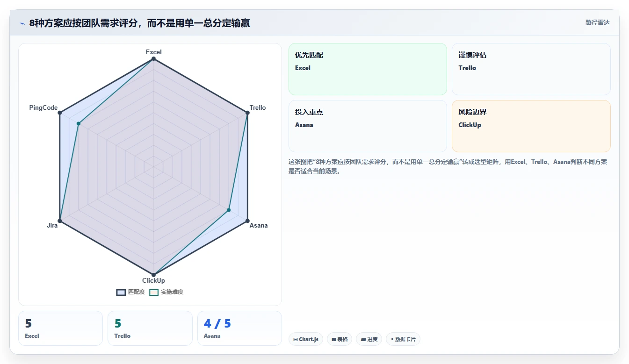Click the lightning icon beside the title
This screenshot has height=364, width=629.
click(22, 23)
